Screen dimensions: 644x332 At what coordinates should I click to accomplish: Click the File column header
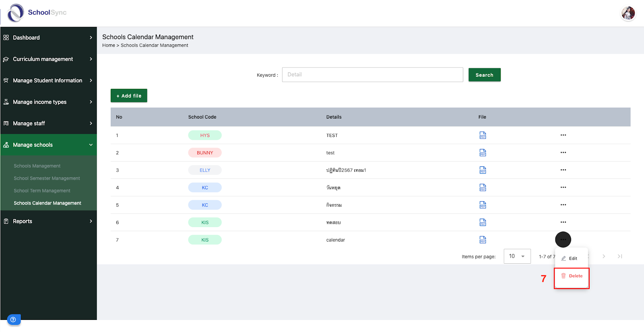(x=482, y=117)
